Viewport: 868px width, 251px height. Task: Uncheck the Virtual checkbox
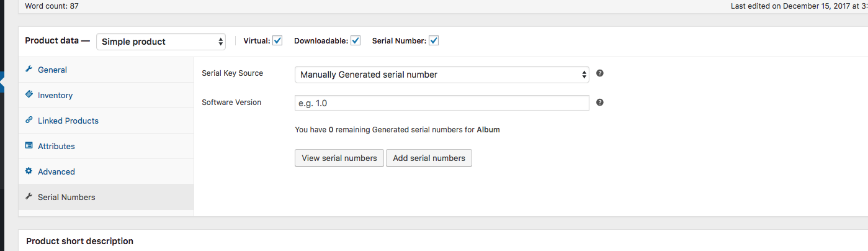[277, 41]
